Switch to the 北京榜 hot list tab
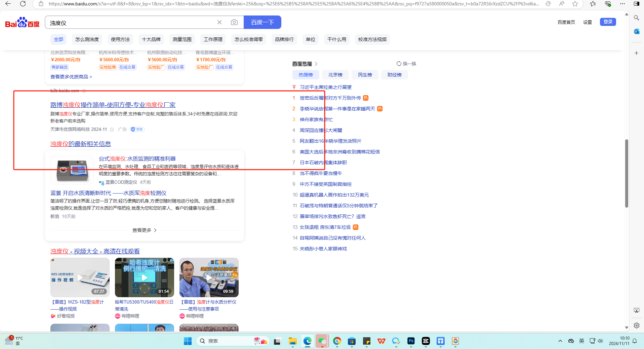The image size is (644, 349). [335, 75]
